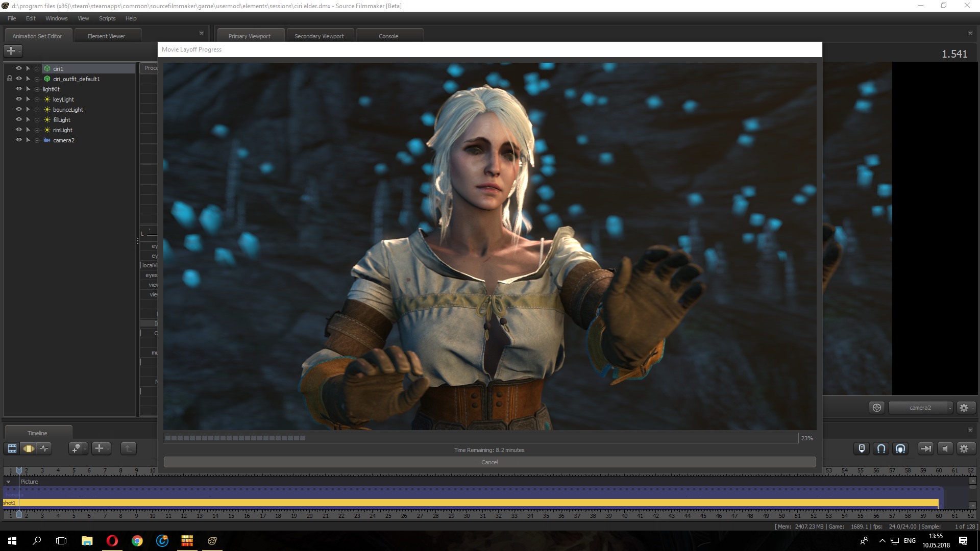Click the movie layoff progress bar

click(x=481, y=438)
